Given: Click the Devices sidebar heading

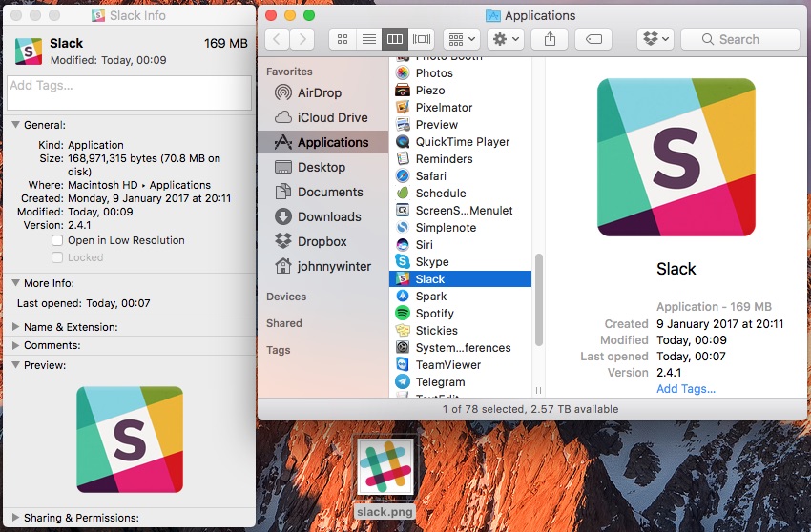Looking at the screenshot, I should [x=286, y=297].
